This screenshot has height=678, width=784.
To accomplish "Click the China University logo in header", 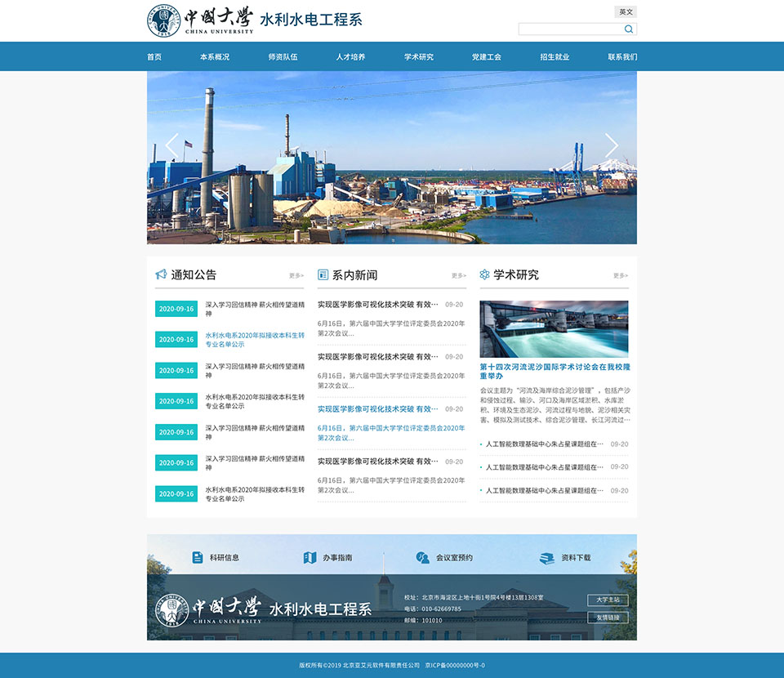I will tap(201, 20).
